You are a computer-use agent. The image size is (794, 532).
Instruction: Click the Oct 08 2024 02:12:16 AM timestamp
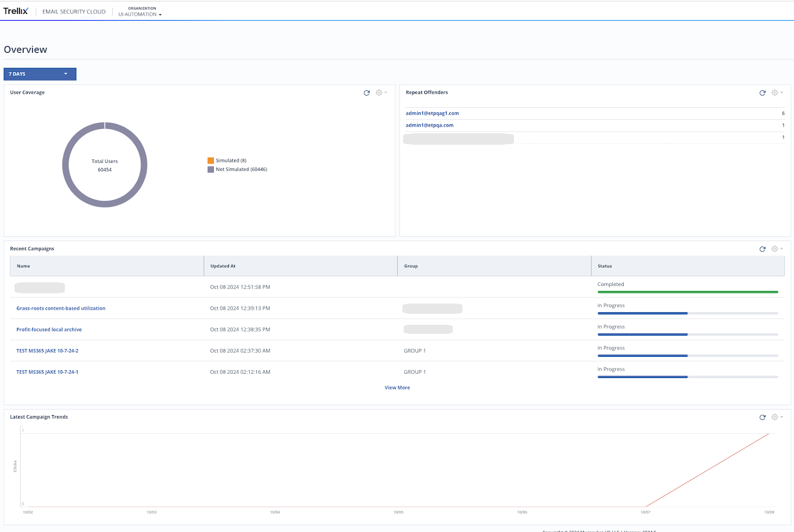coord(240,372)
